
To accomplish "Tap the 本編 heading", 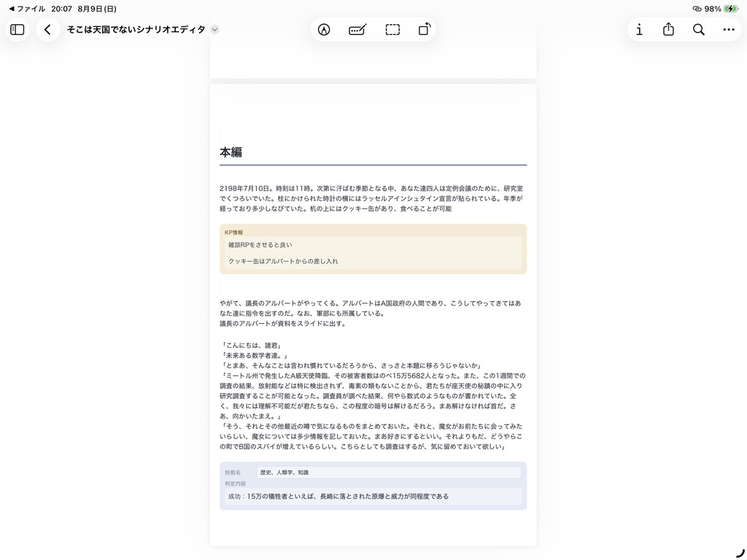I will click(231, 152).
